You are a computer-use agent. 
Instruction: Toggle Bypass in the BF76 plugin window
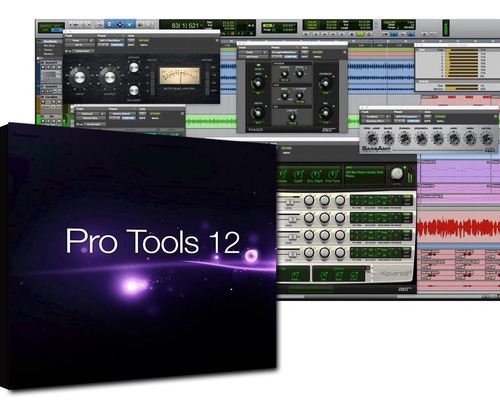pyautogui.click(x=144, y=40)
